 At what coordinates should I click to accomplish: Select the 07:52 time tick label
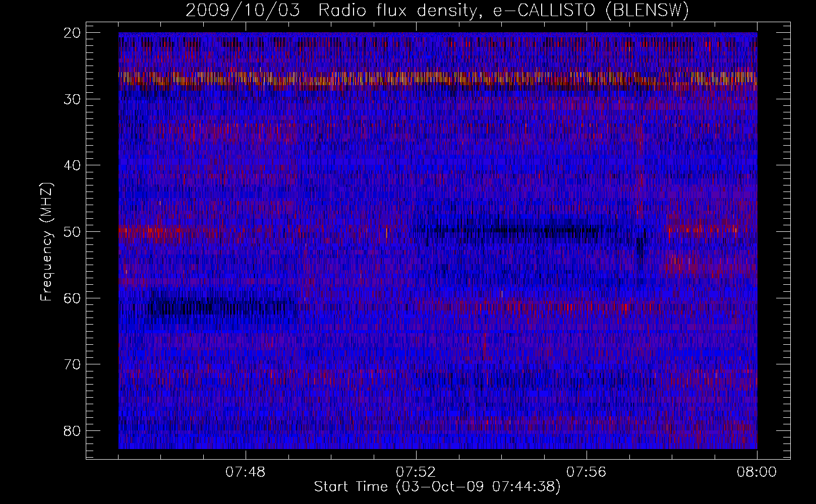click(416, 472)
